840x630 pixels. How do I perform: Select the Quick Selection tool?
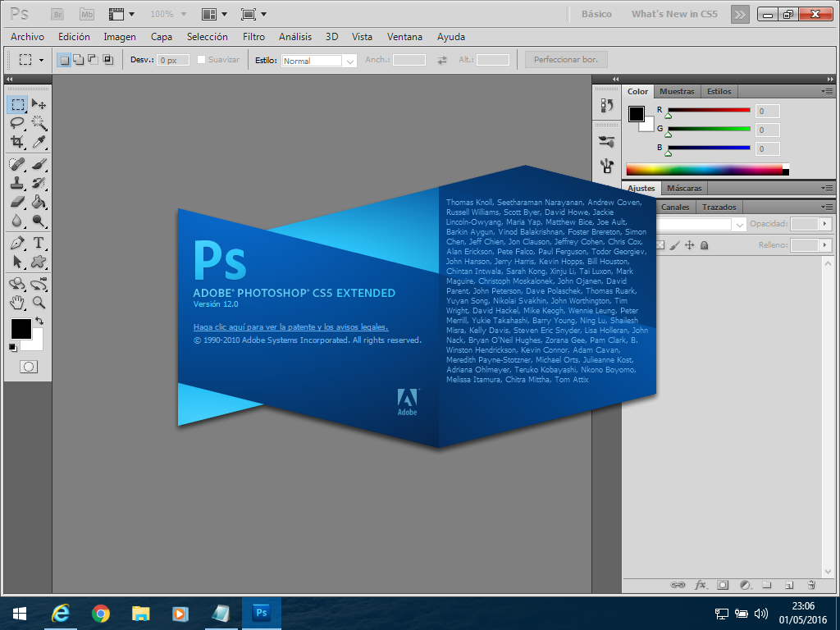click(x=39, y=123)
